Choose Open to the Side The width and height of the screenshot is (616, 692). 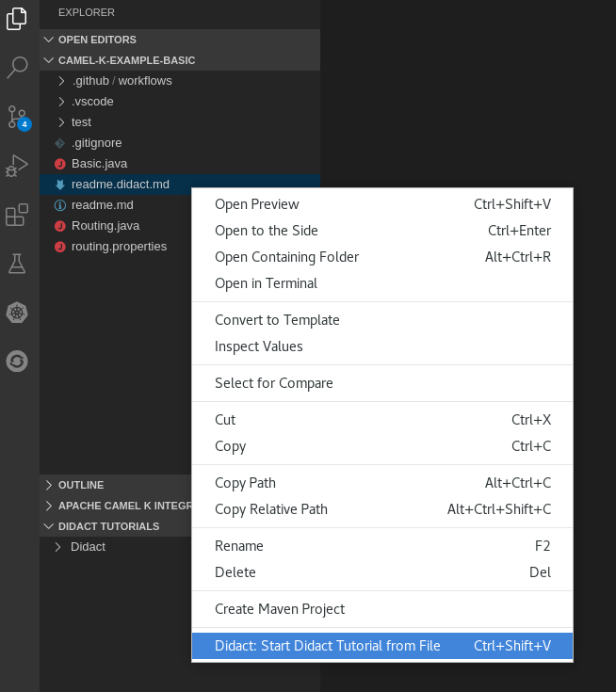pyautogui.click(x=267, y=231)
